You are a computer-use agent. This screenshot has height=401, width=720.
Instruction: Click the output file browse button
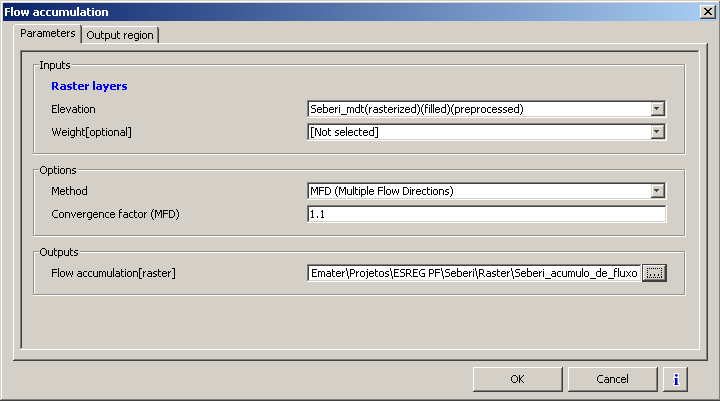tap(654, 273)
